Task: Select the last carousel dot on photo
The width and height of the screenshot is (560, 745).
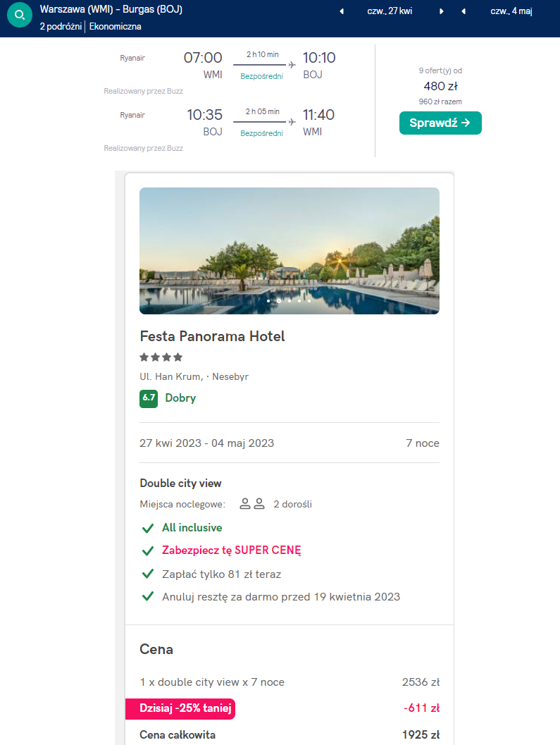Action: tap(309, 301)
